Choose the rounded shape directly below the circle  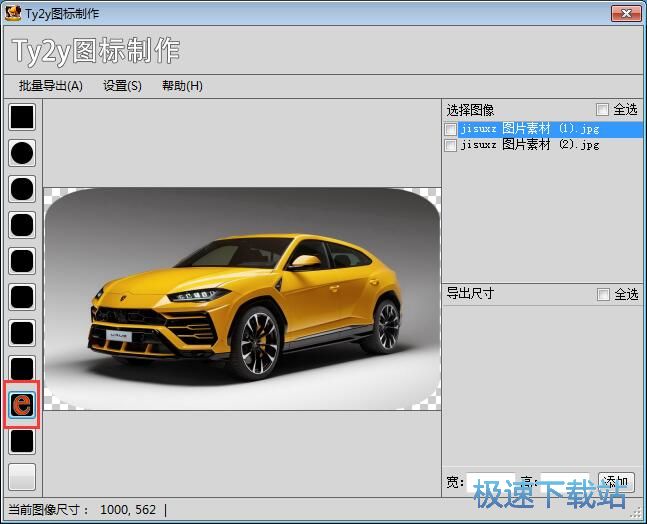pos(22,189)
